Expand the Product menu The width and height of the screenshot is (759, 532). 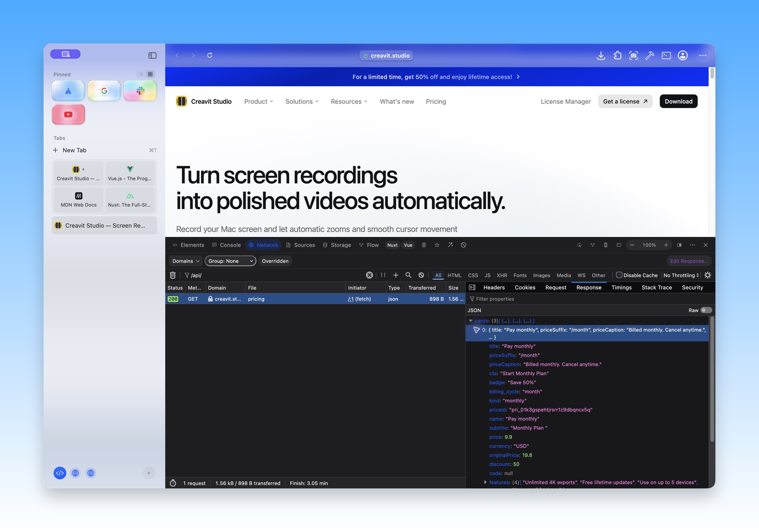[x=259, y=102]
